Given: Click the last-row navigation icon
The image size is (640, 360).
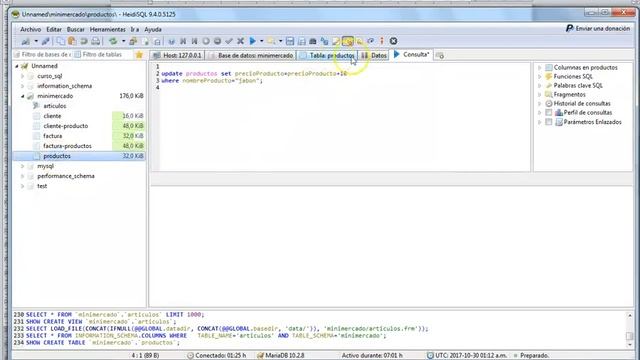Looking at the screenshot, I should pos(194,41).
